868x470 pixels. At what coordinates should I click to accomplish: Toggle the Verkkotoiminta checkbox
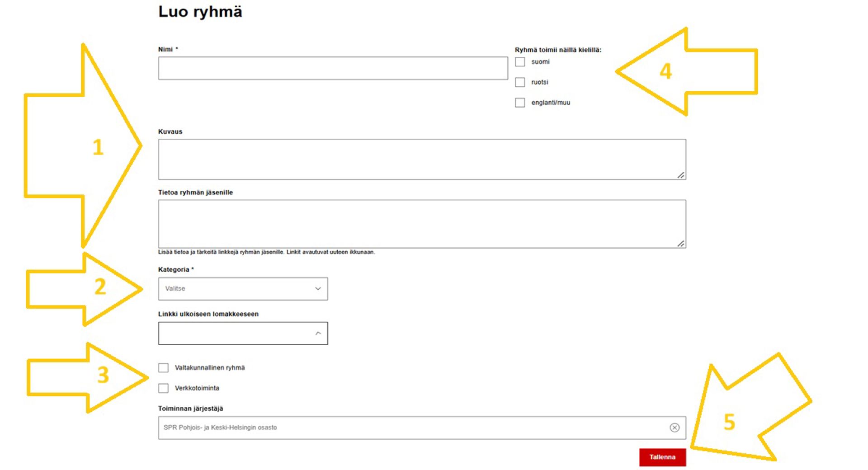point(163,388)
